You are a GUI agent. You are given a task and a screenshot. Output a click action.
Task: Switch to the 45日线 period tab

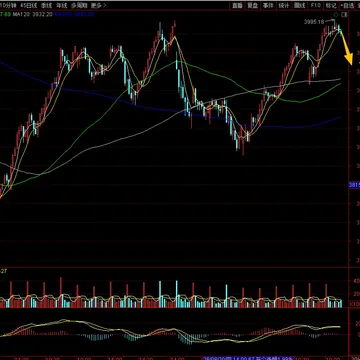[28, 6]
